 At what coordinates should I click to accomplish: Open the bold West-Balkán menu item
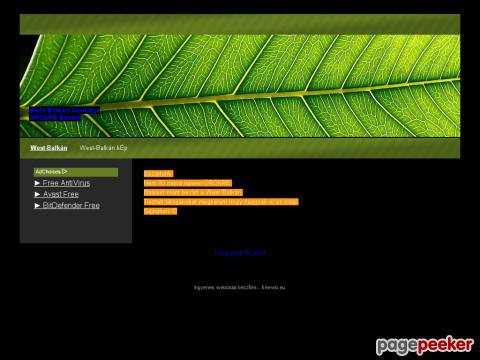[49, 148]
